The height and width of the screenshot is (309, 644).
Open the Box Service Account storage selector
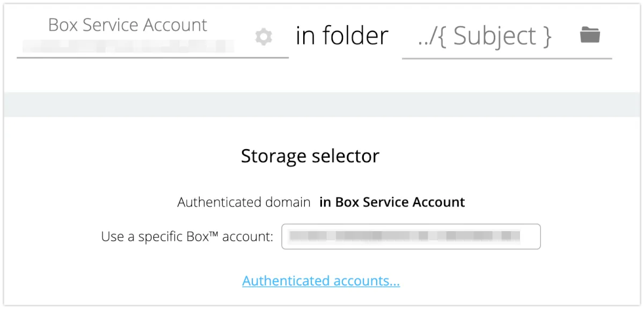(x=127, y=35)
